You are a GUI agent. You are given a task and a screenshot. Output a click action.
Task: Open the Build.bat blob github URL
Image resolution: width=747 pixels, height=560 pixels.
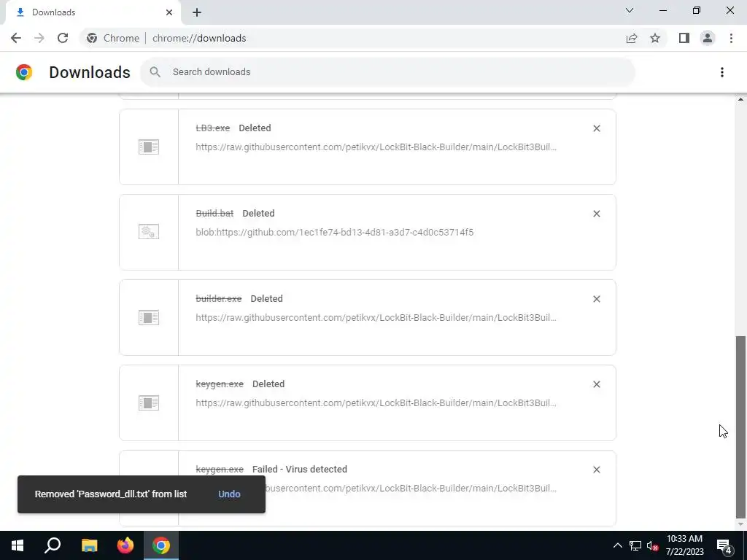334,233
